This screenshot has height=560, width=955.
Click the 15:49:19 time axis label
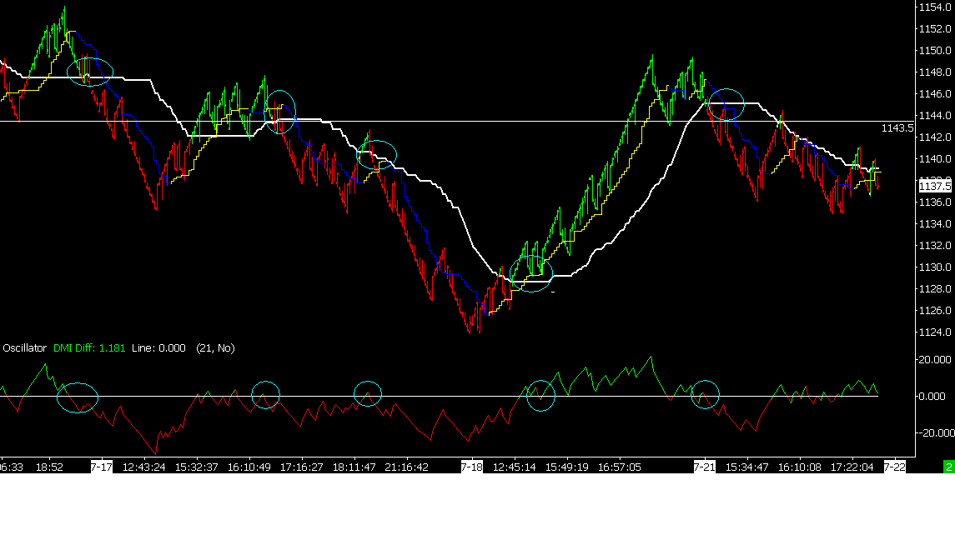pyautogui.click(x=566, y=467)
